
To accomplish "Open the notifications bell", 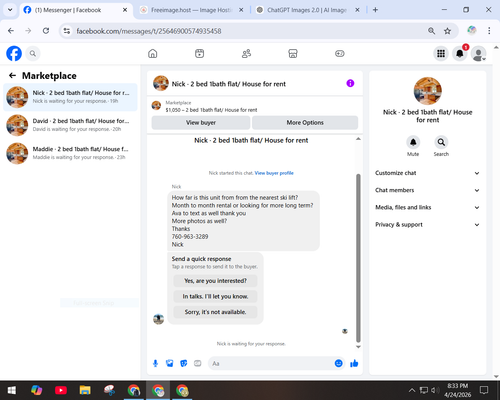I will click(460, 53).
